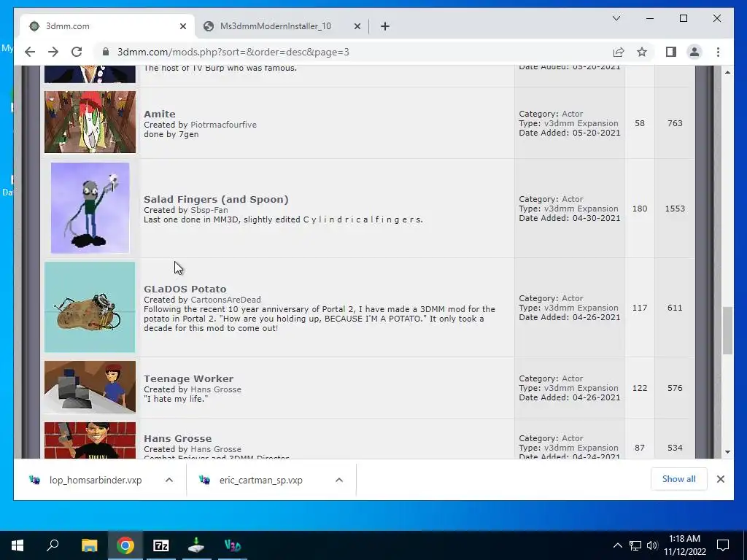Viewport: 747px width, 560px height.
Task: Open the tab search chevron
Action: coord(616,18)
